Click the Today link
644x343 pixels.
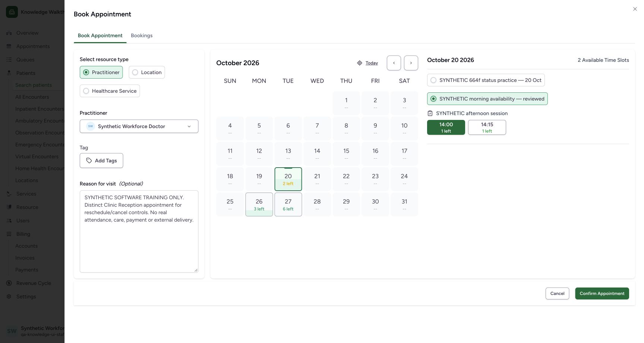click(x=372, y=63)
